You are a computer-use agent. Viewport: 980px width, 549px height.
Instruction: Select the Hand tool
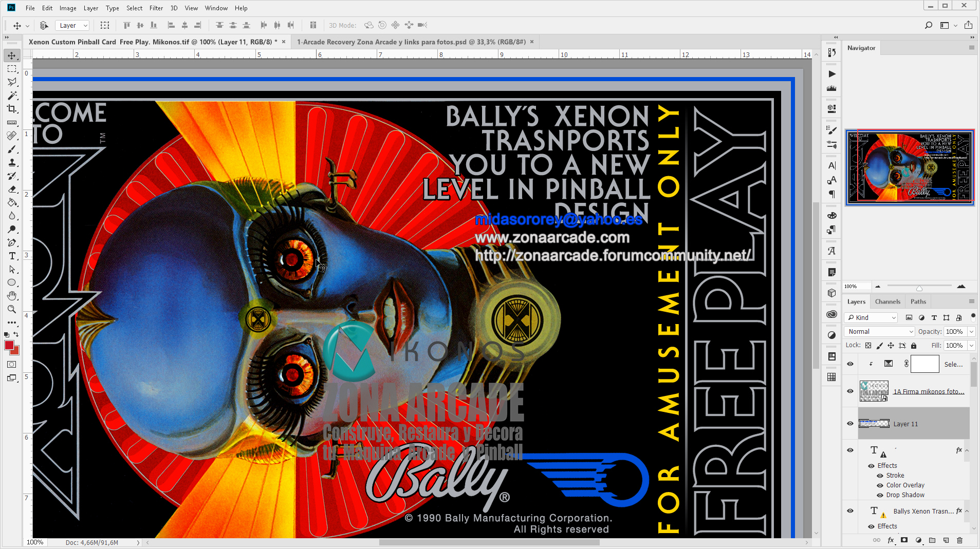coord(12,295)
